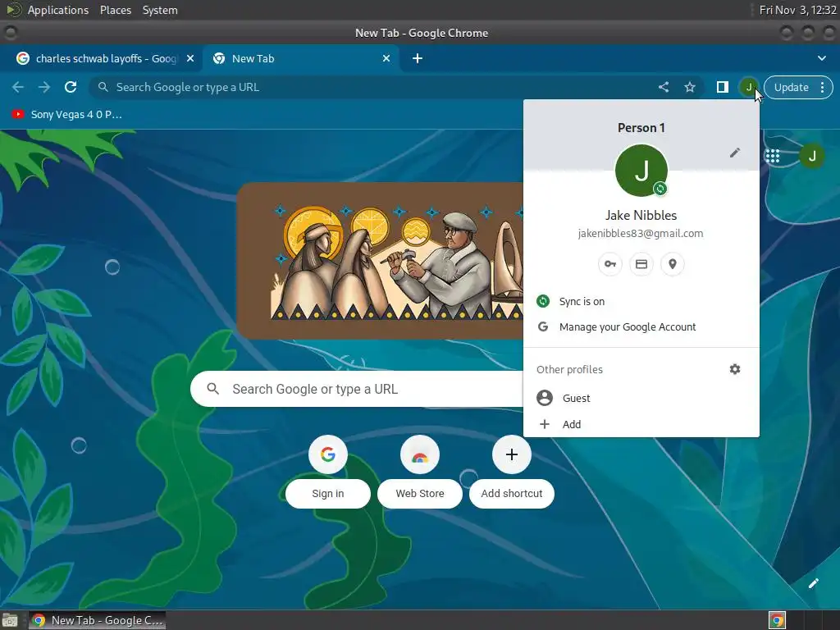Reload the current page

point(71,87)
